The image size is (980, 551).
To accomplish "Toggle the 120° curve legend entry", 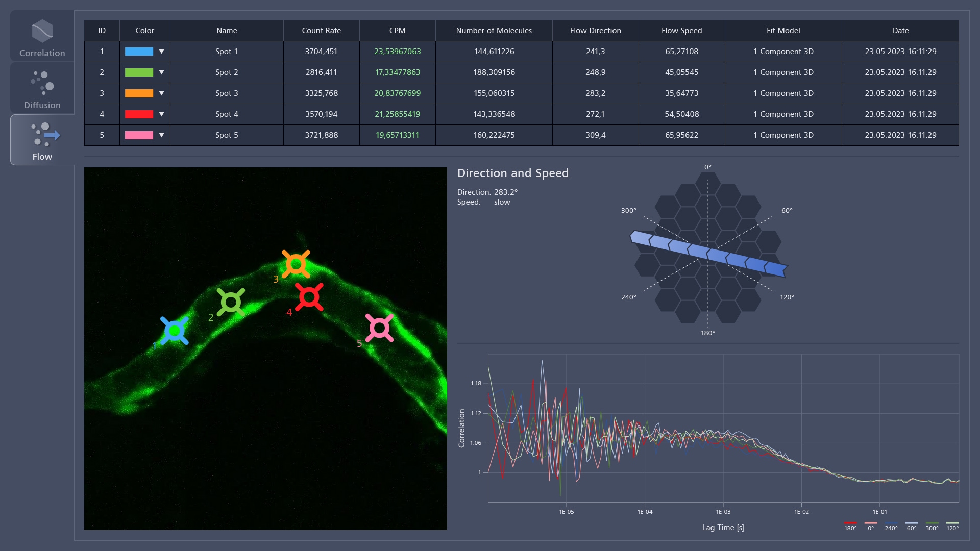I will pyautogui.click(x=952, y=526).
